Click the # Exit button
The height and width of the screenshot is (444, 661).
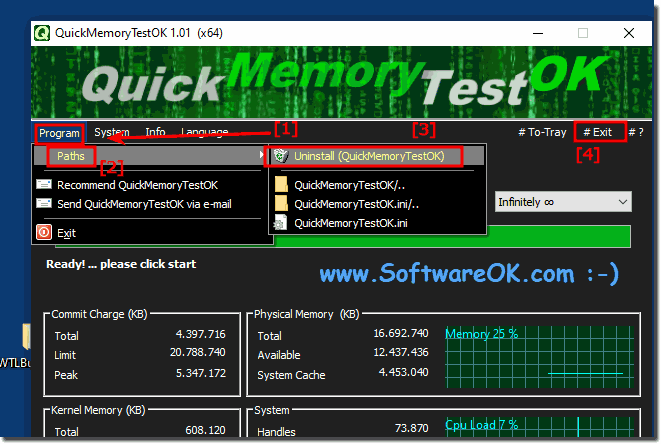(x=598, y=132)
